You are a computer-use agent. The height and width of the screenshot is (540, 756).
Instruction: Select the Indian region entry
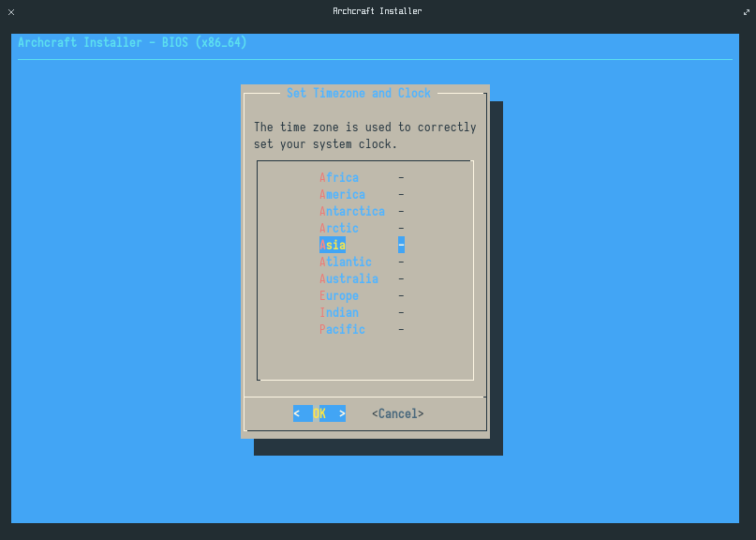coord(339,313)
